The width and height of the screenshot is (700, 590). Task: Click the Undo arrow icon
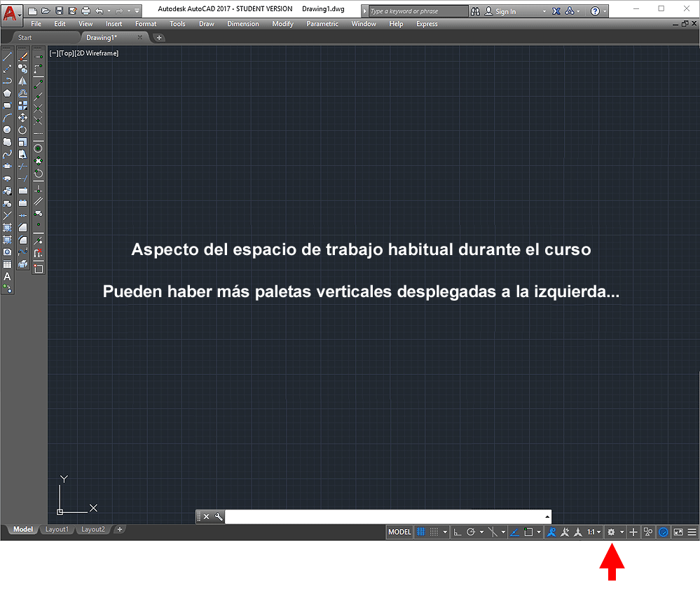point(99,11)
